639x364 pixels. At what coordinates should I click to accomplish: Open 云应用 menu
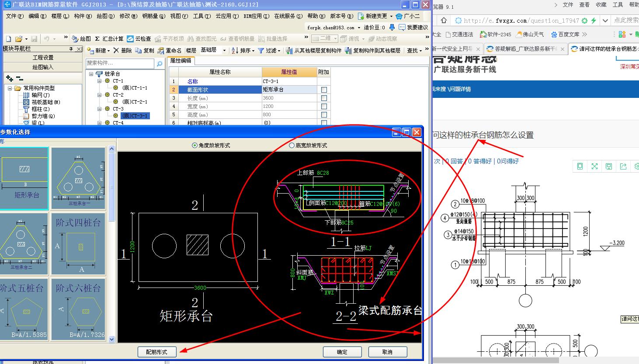[227, 16]
